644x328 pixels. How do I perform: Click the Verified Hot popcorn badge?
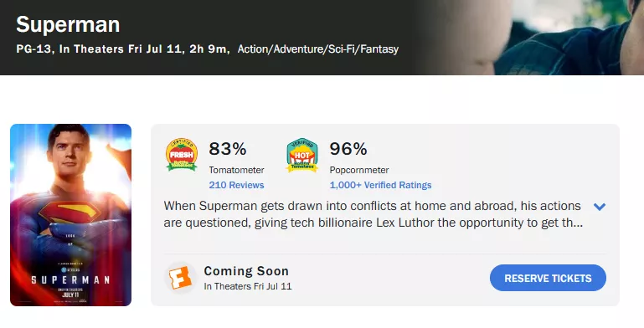tap(302, 155)
